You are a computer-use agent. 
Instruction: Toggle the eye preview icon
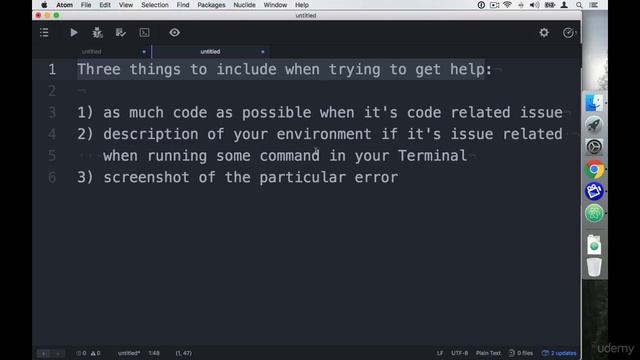pyautogui.click(x=174, y=33)
